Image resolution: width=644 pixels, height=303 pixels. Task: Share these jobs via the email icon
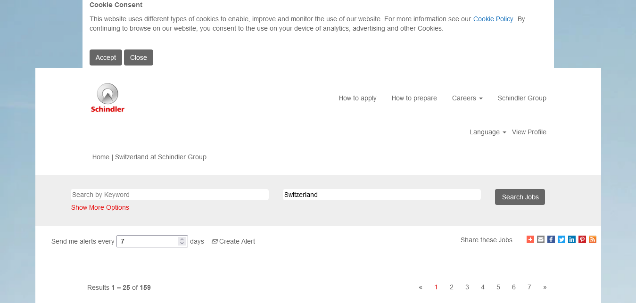pos(541,239)
